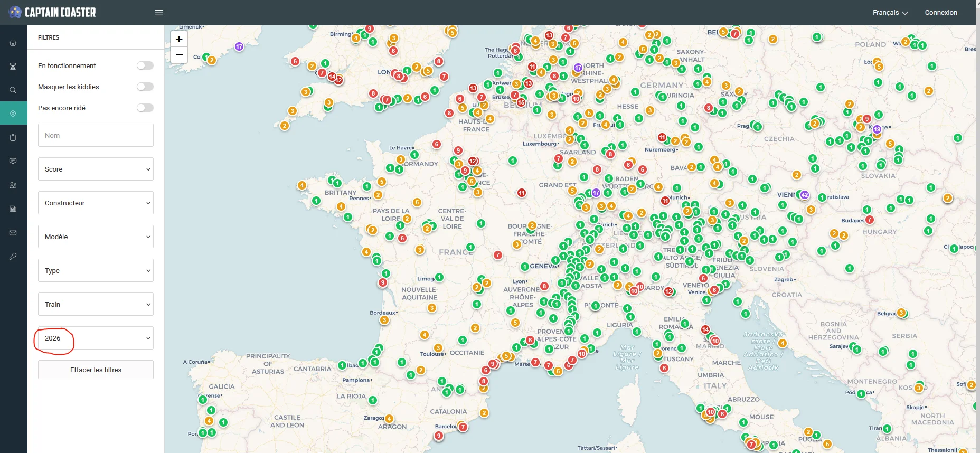
Task: Enable the 'En fonctionnement' switch
Action: pos(145,65)
